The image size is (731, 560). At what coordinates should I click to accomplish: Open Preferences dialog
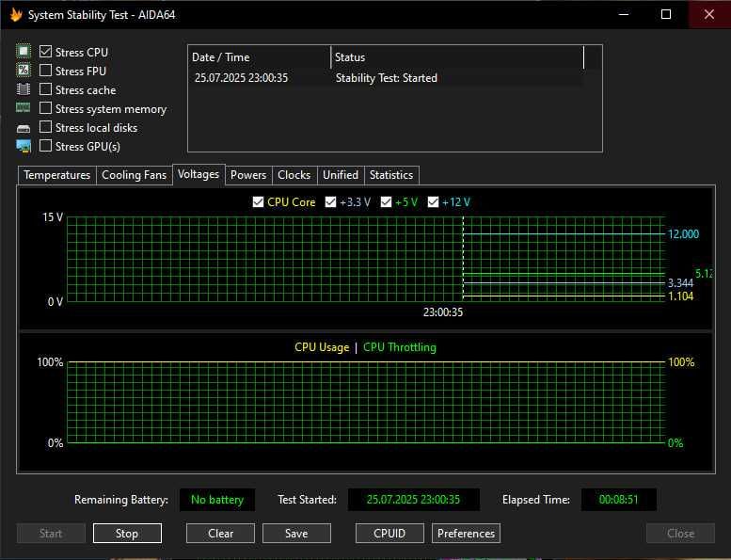pos(466,534)
